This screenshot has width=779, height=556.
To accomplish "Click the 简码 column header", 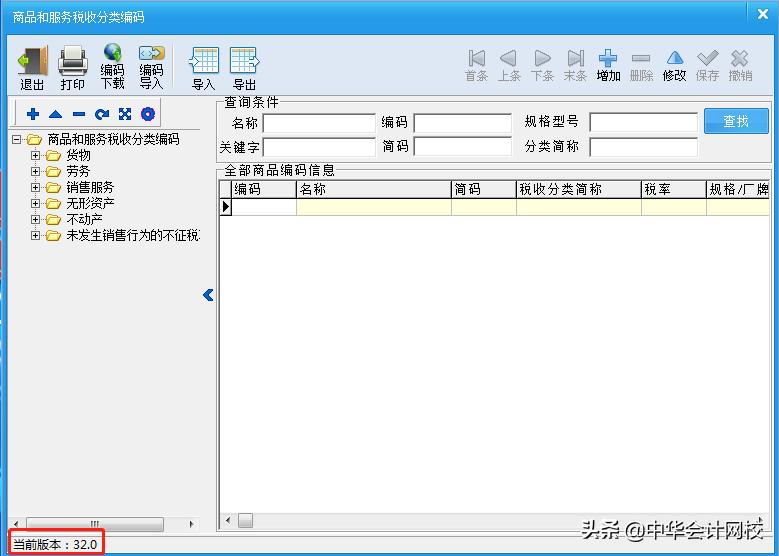I will pos(484,189).
